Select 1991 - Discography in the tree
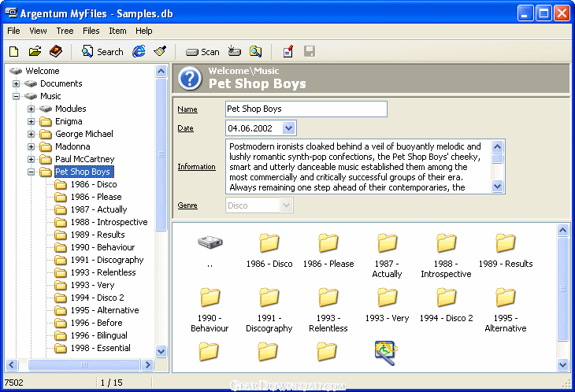Image resolution: width=575 pixels, height=392 pixels. (107, 260)
